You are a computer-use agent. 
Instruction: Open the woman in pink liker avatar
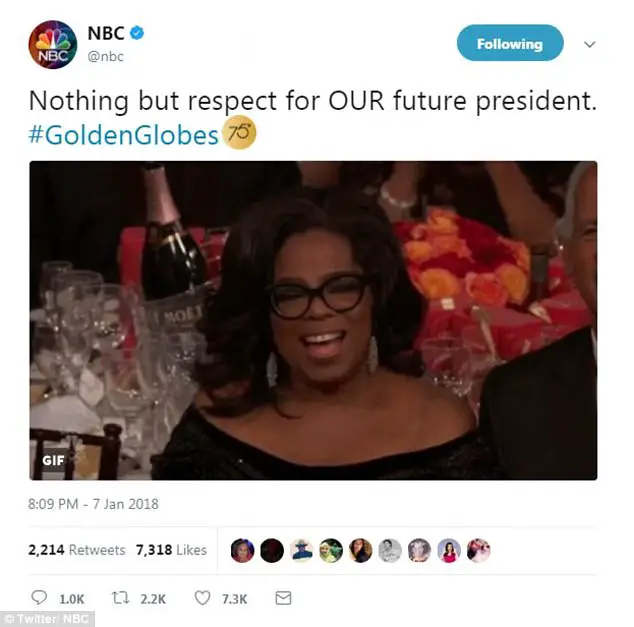point(449,550)
